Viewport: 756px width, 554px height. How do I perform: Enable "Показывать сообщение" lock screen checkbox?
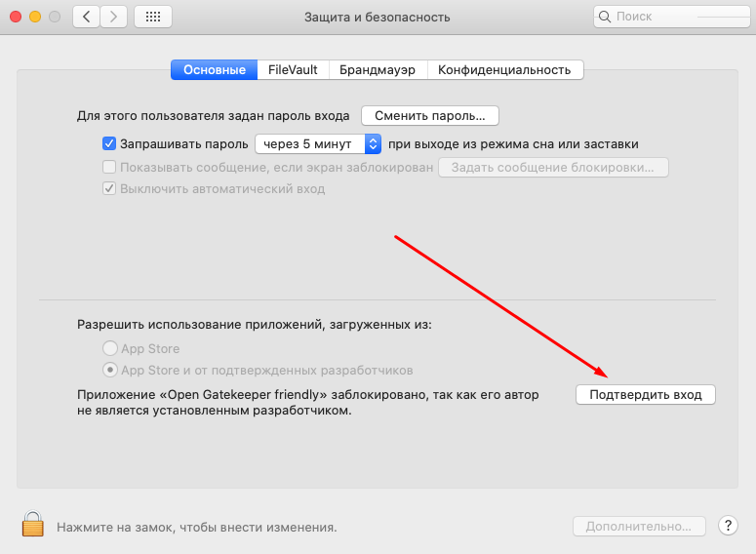coord(109,167)
